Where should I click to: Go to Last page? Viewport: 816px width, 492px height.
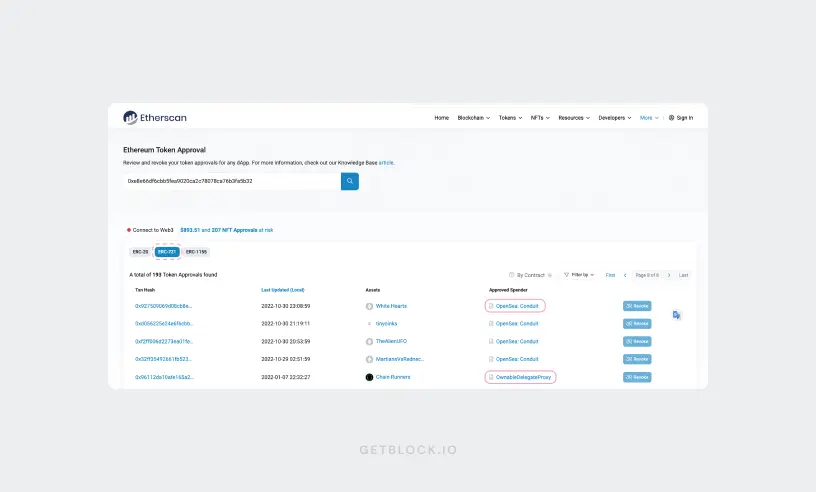point(683,275)
